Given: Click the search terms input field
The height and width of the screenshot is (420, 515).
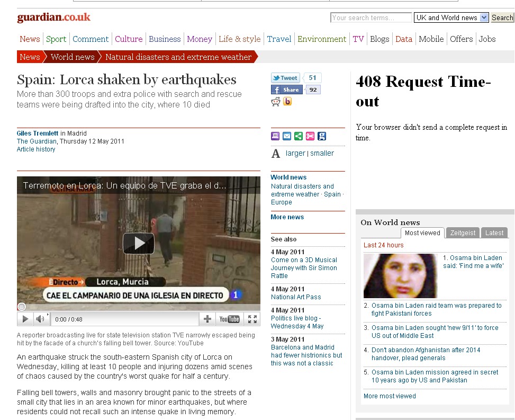Looking at the screenshot, I should [x=371, y=17].
